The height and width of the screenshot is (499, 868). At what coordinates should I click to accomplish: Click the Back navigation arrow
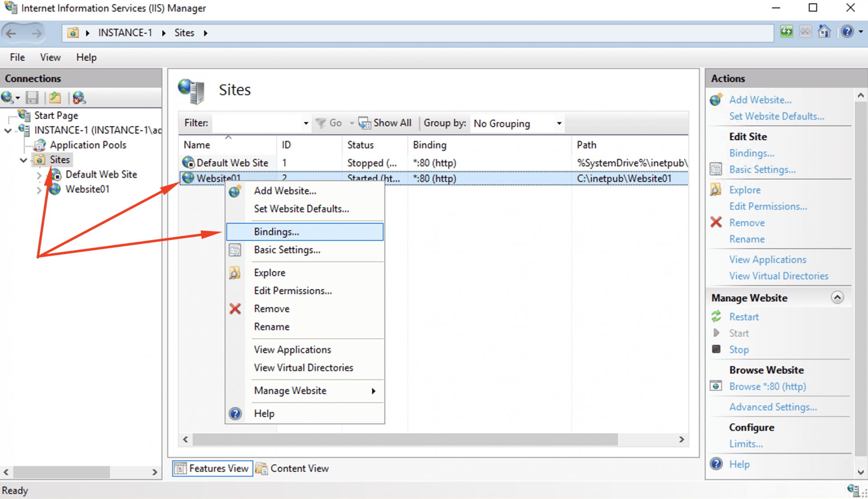(x=11, y=33)
